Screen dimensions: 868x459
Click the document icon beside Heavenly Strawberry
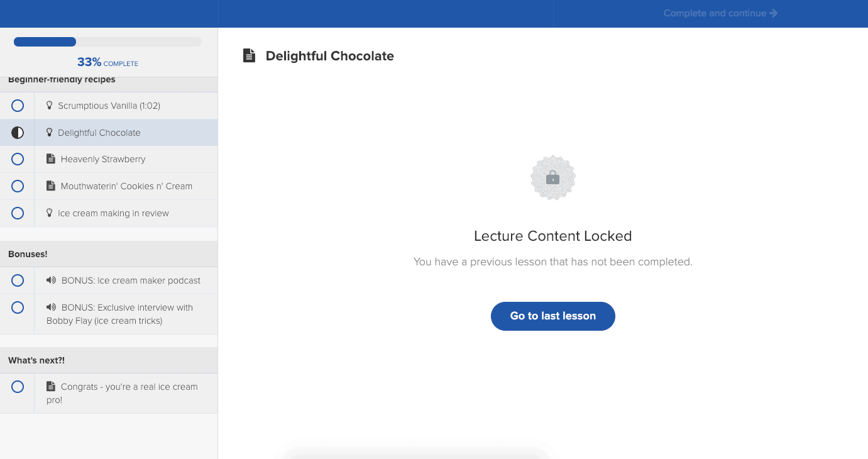tap(51, 159)
